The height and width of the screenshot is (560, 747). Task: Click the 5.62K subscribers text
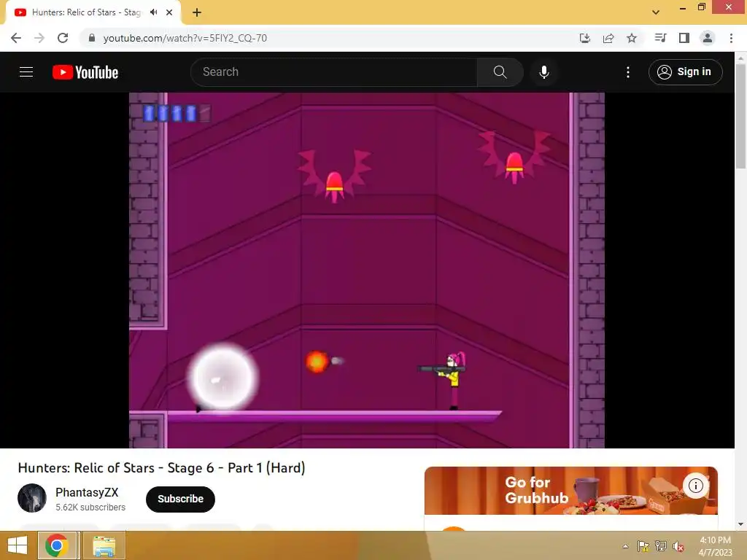point(90,507)
